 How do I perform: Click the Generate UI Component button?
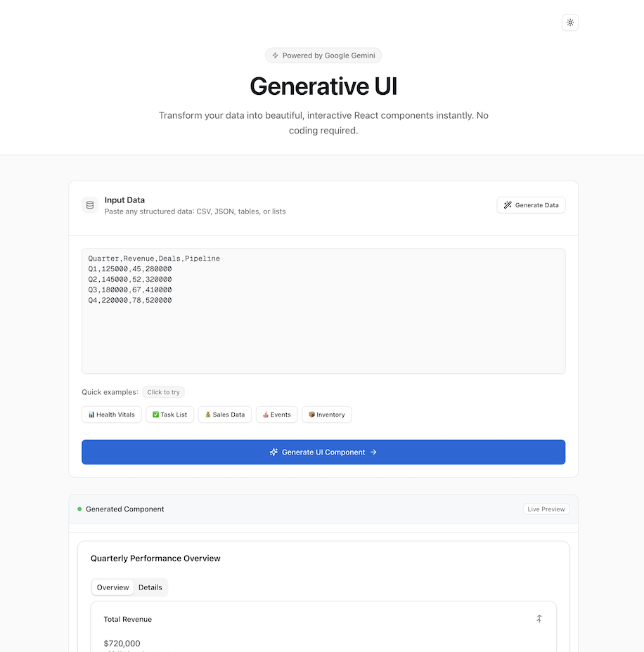click(323, 452)
